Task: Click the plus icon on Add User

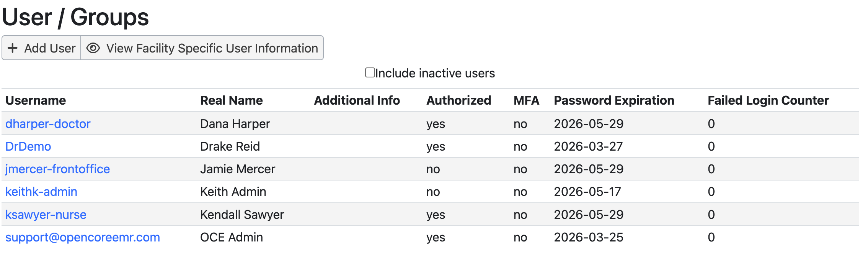Action: [x=13, y=48]
